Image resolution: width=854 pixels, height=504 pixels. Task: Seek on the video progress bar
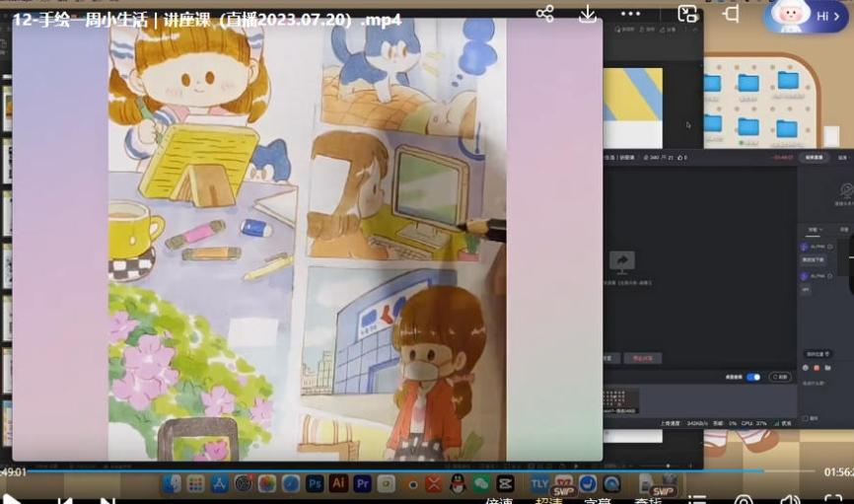point(394,470)
